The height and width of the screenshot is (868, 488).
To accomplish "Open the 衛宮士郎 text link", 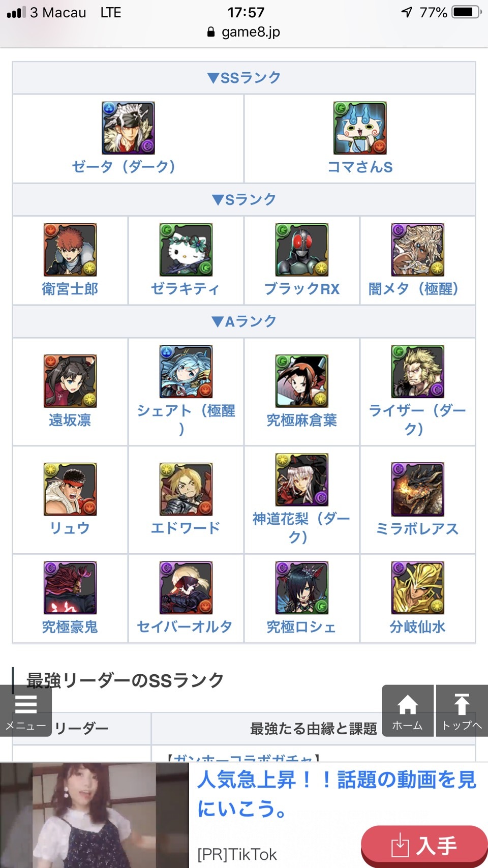I will pyautogui.click(x=70, y=289).
